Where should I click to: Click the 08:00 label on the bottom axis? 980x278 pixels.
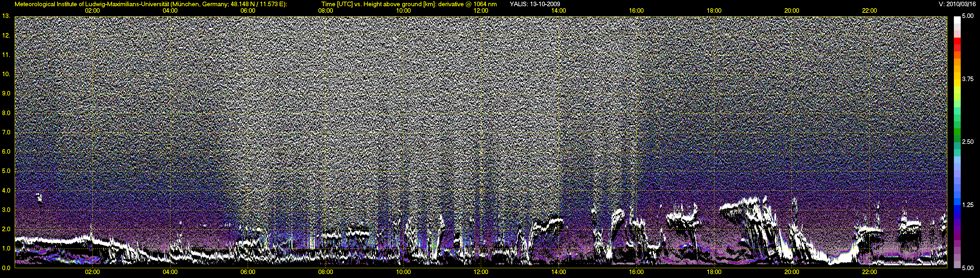coord(326,272)
